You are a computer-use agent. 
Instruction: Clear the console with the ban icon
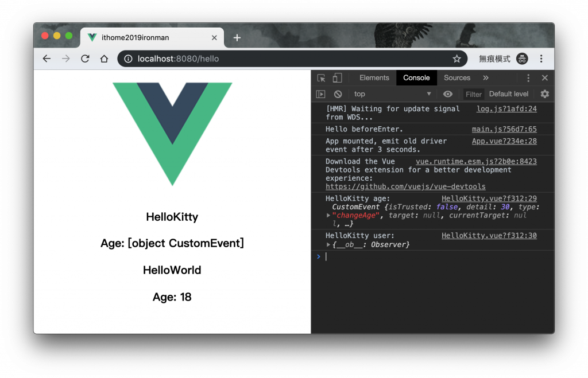(338, 94)
